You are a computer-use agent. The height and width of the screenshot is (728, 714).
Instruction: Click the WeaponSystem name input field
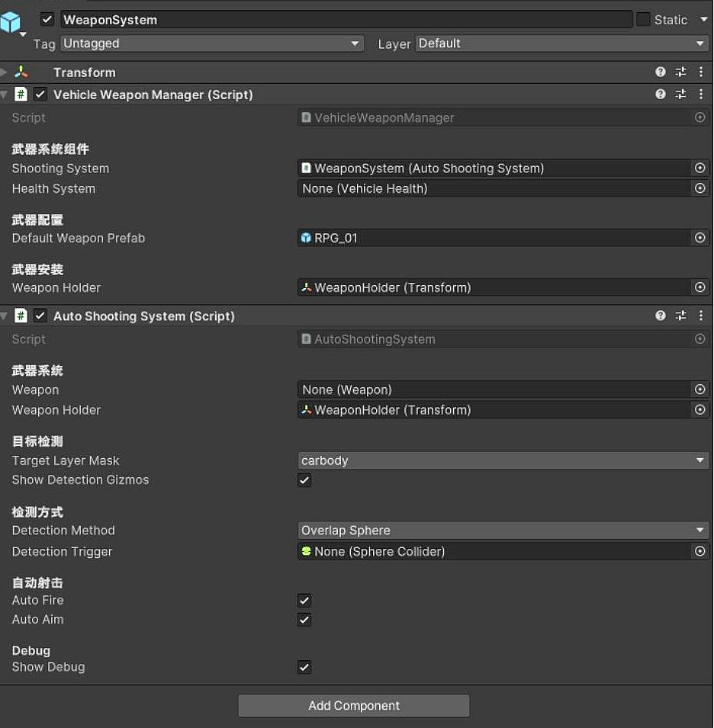pyautogui.click(x=346, y=20)
